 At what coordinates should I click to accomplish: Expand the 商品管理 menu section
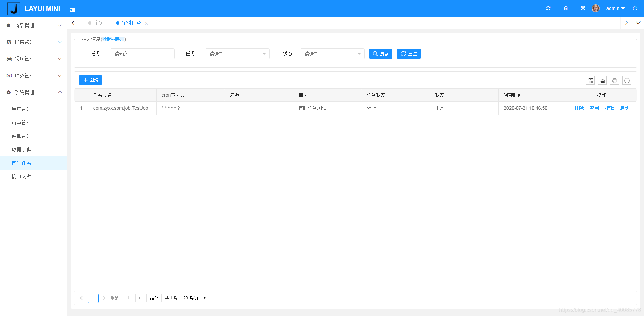point(33,25)
